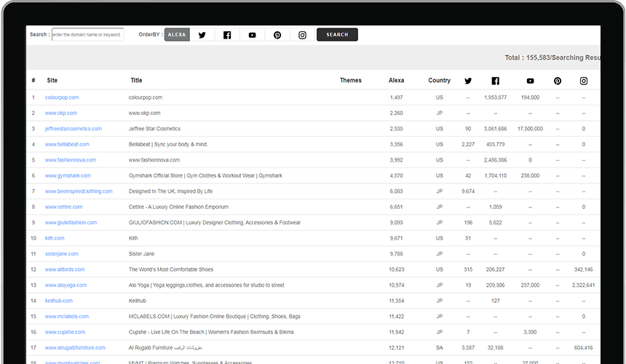The height and width of the screenshot is (364, 626).
Task: Click the Total 155,583 results text
Action: (x=552, y=58)
